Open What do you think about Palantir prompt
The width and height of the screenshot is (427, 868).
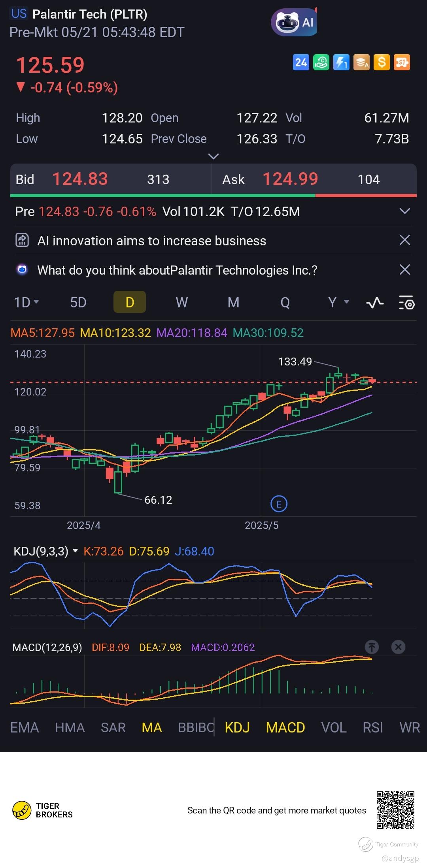[177, 270]
